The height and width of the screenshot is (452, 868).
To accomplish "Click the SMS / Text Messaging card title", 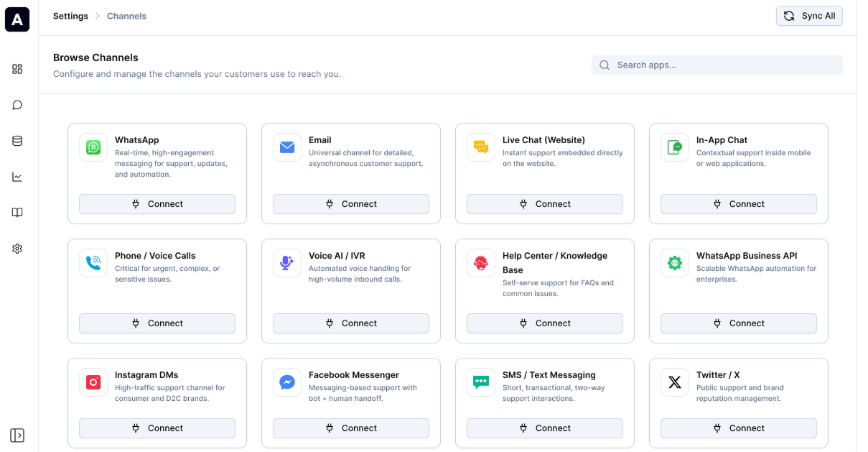I will [x=549, y=375].
